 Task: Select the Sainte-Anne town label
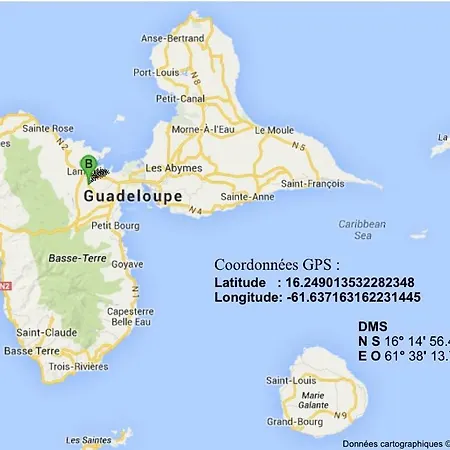pyautogui.click(x=247, y=197)
